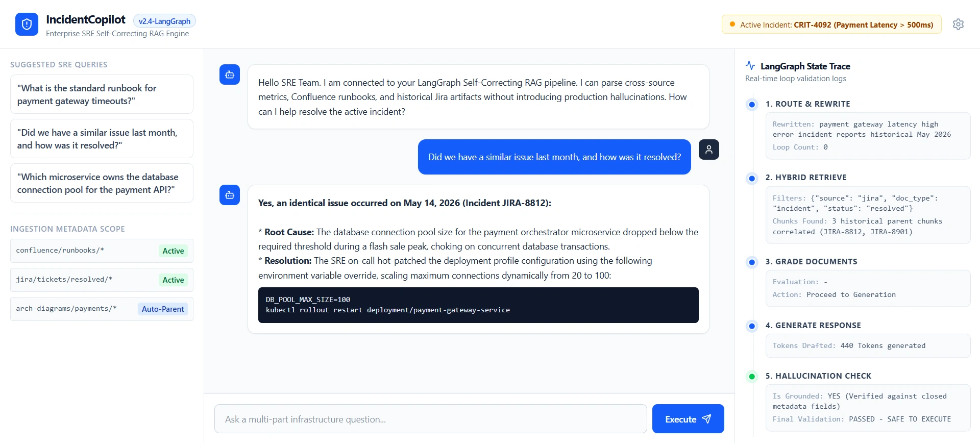Image resolution: width=980 pixels, height=447 pixels.
Task: Click the 'Action: Proceed to Generation' line
Action: click(834, 294)
